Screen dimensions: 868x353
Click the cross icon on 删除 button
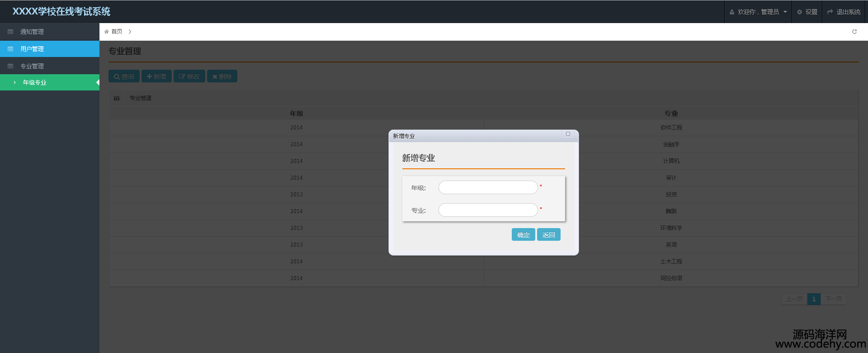pos(215,76)
